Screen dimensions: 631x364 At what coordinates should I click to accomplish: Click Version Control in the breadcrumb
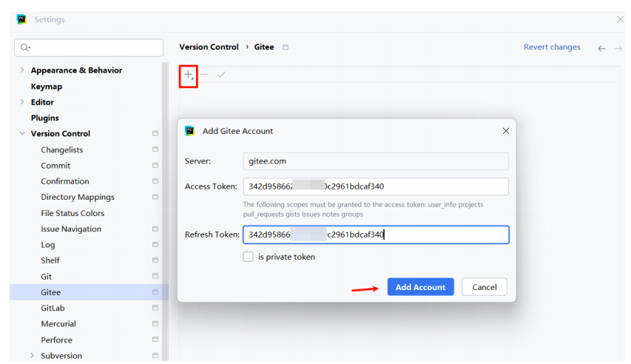(x=209, y=47)
